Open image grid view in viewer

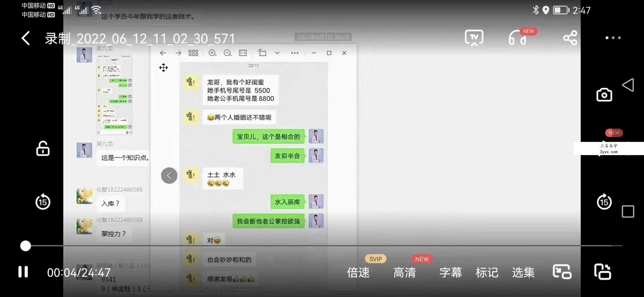coord(193,53)
